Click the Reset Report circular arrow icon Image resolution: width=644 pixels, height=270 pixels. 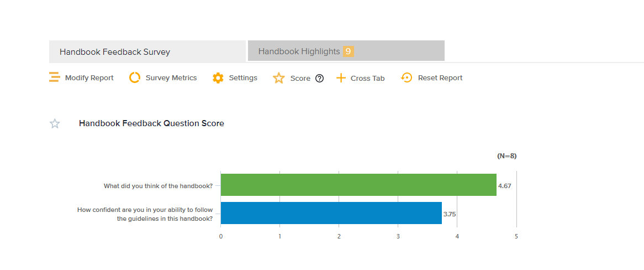click(x=407, y=78)
